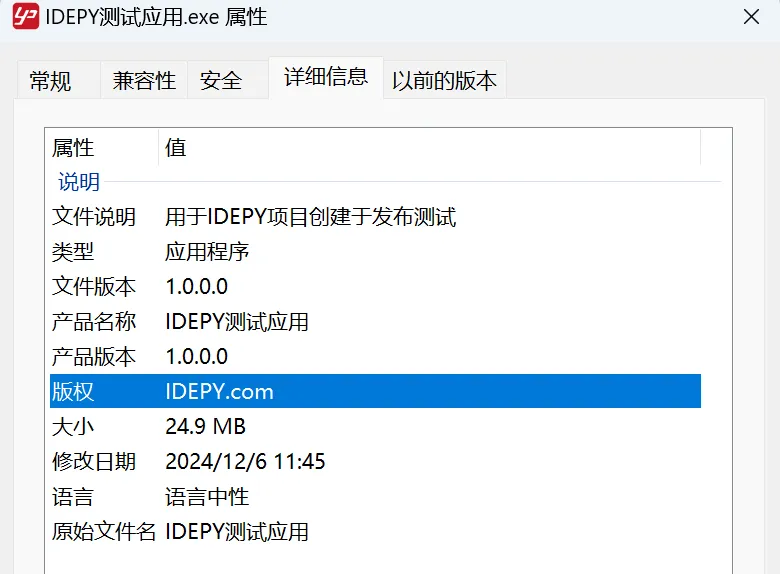Select the 产品版本 row
Image resolution: width=780 pixels, height=574 pixels.
pyautogui.click(x=375, y=357)
